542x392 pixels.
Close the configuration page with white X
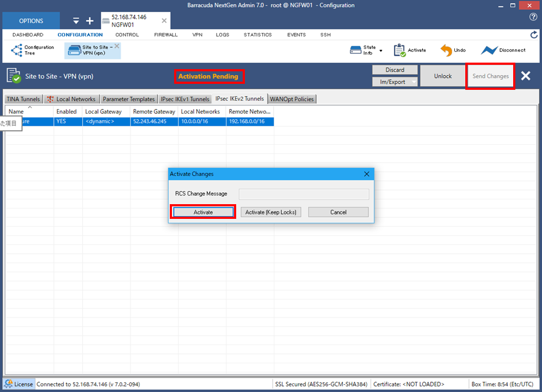tap(526, 76)
